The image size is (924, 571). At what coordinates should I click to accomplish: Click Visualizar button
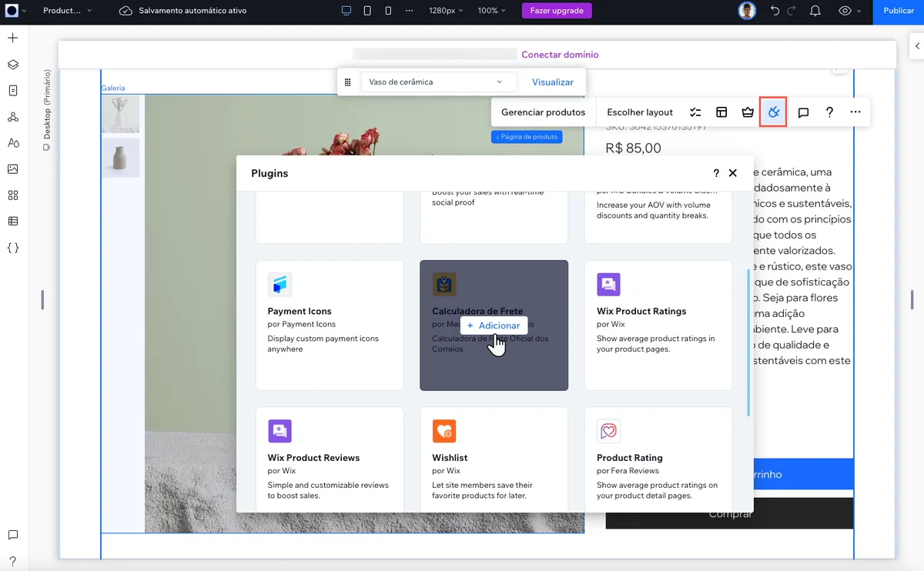point(553,82)
